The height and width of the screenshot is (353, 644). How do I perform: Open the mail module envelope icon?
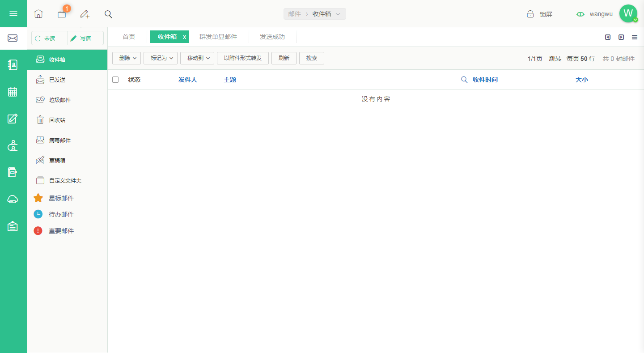pos(13,38)
